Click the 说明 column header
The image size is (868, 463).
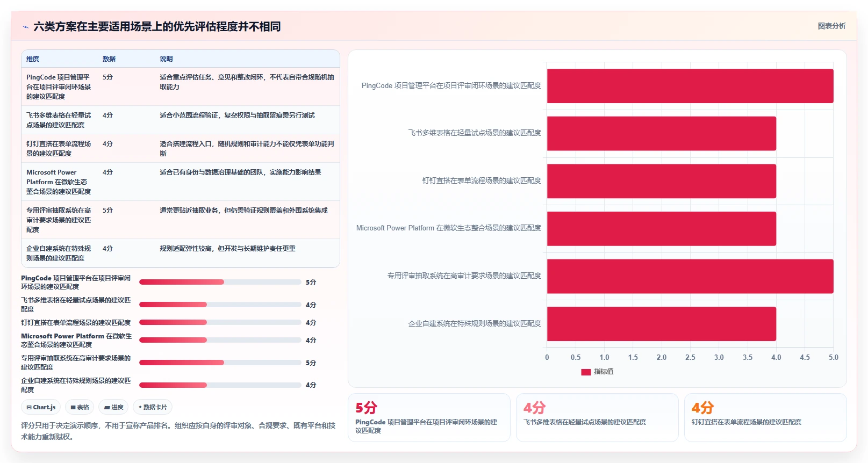pyautogui.click(x=166, y=59)
